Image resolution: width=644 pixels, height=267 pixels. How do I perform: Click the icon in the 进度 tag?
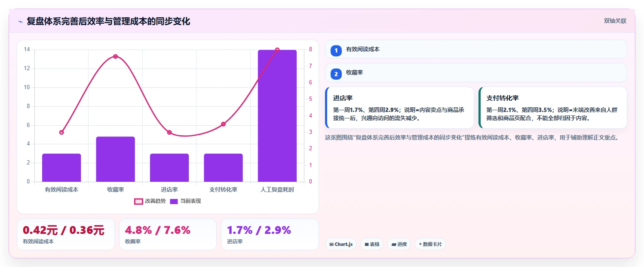393,245
